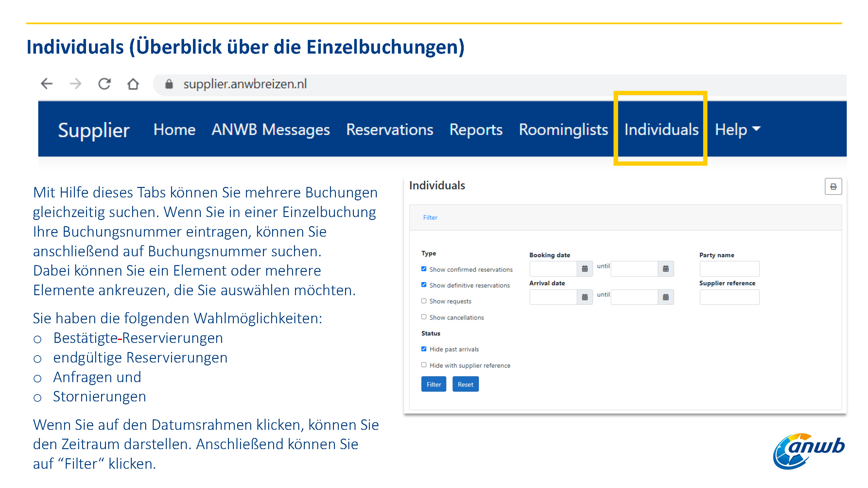Uncheck Show confirmed reservations
868x488 pixels.
[424, 269]
